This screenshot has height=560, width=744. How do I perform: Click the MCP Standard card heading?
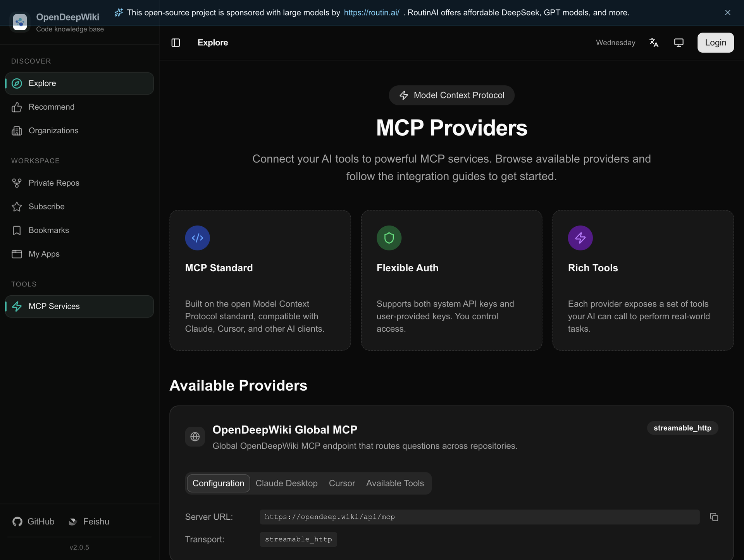[x=219, y=268]
